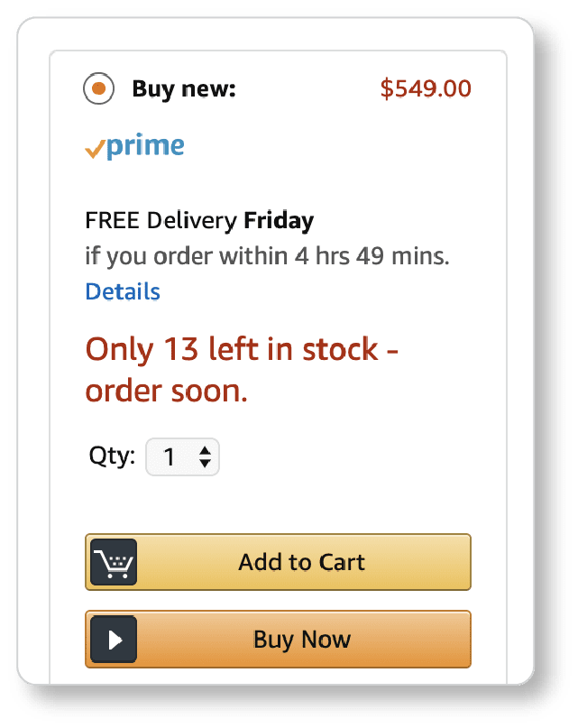578x728 pixels.
Task: Click the "FREE Delivery" text
Action: pos(161,220)
